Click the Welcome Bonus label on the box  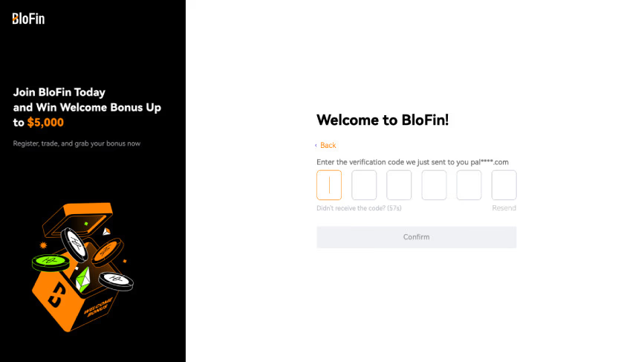tap(97, 306)
